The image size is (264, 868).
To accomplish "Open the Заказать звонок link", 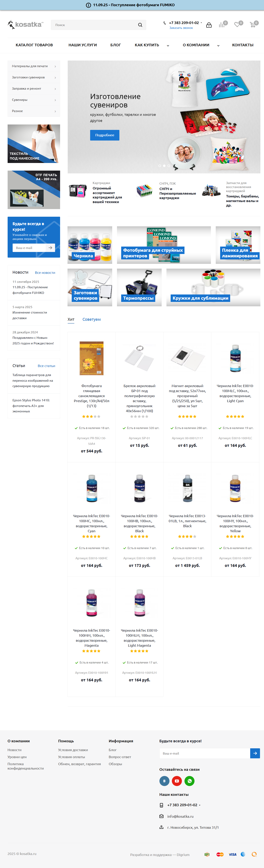I will point(181,28).
